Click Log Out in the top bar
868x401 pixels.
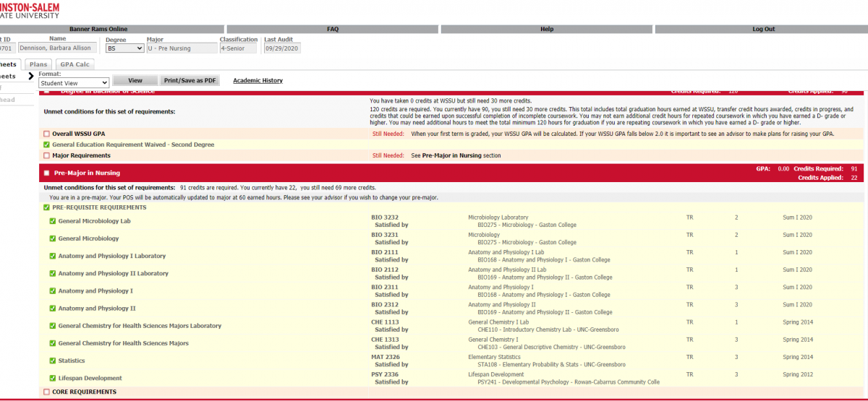click(763, 30)
